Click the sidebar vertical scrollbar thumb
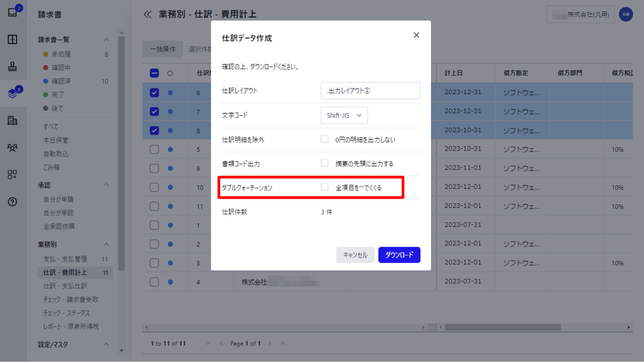 point(121,153)
